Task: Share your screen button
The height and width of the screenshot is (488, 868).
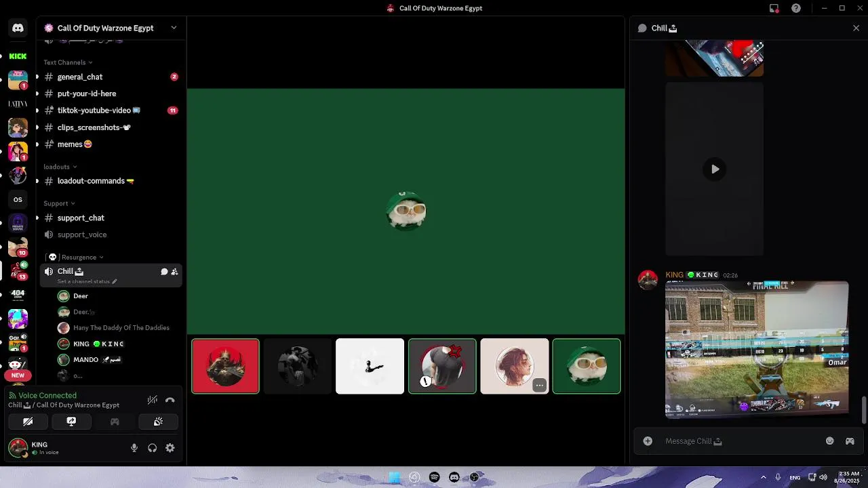Action: point(71,422)
